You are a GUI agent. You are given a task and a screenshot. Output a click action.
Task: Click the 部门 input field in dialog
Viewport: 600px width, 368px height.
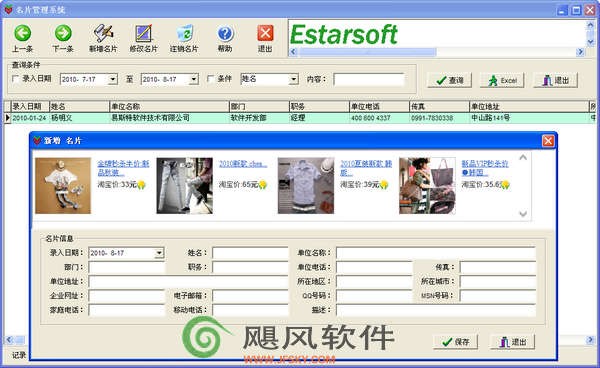(127, 267)
